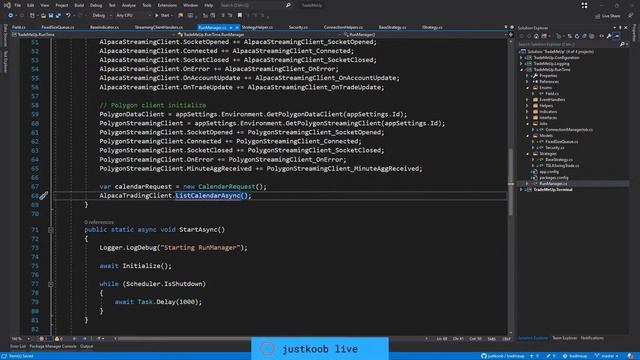Close the Solution Explorer panel
The height and width of the screenshot is (360, 640).
pyautogui.click(x=626, y=28)
